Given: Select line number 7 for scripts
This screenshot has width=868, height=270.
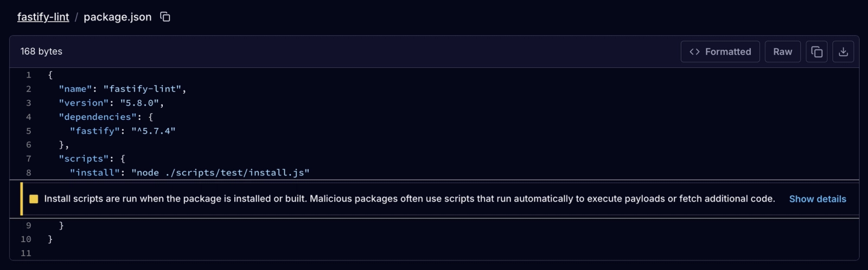Looking at the screenshot, I should point(29,158).
